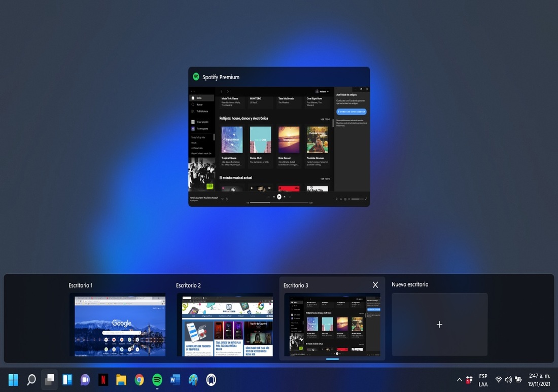Screen dimensions: 558x392
Task: Open taskbar Search magnifier
Action: pyautogui.click(x=31, y=380)
